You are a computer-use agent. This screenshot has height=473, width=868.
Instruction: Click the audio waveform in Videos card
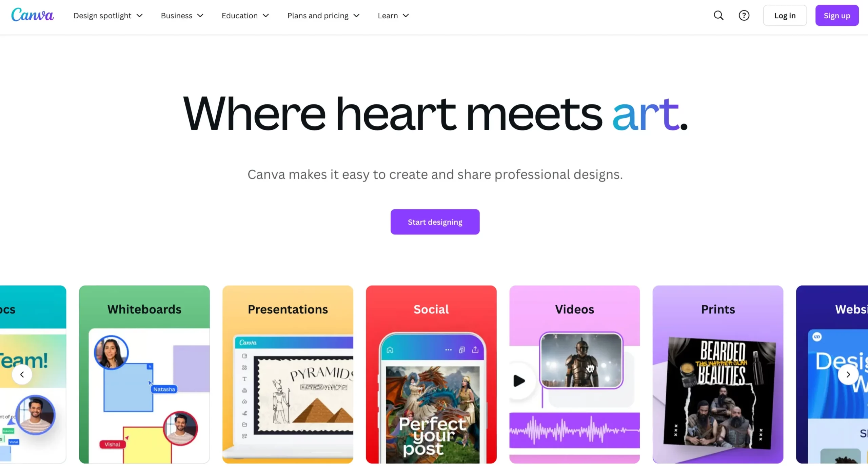[574, 430]
